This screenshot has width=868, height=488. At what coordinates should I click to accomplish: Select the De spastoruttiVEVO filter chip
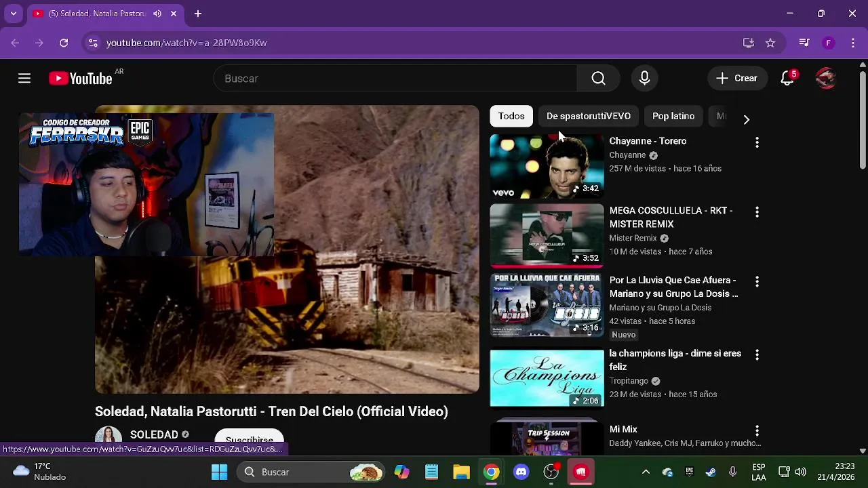[x=589, y=116]
